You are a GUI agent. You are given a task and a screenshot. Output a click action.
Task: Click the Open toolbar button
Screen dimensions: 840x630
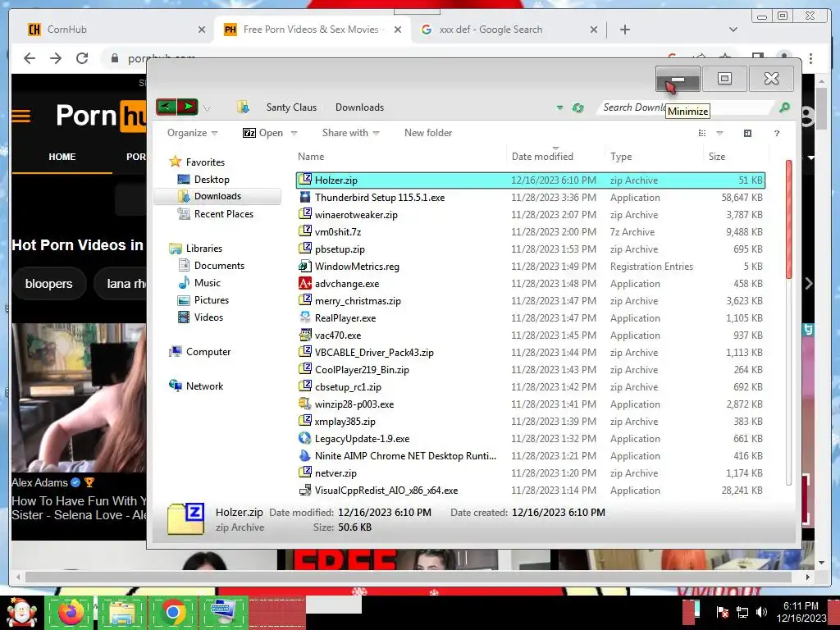click(x=263, y=133)
